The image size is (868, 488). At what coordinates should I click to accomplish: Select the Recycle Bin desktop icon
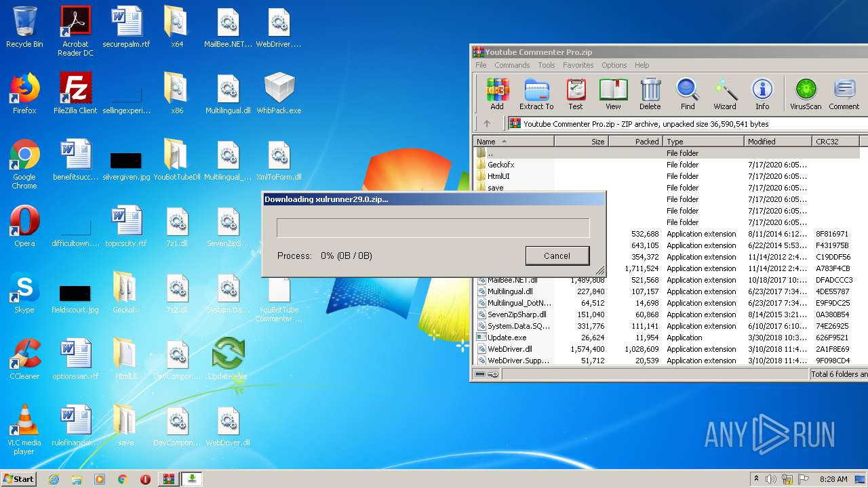tap(24, 27)
